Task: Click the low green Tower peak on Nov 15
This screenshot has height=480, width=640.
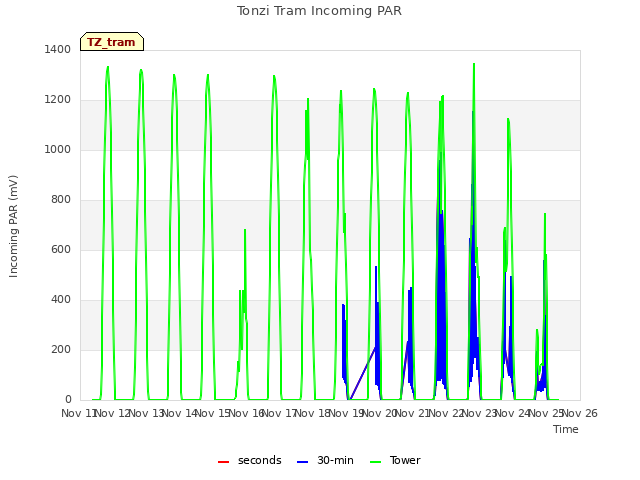Action: pyautogui.click(x=245, y=231)
